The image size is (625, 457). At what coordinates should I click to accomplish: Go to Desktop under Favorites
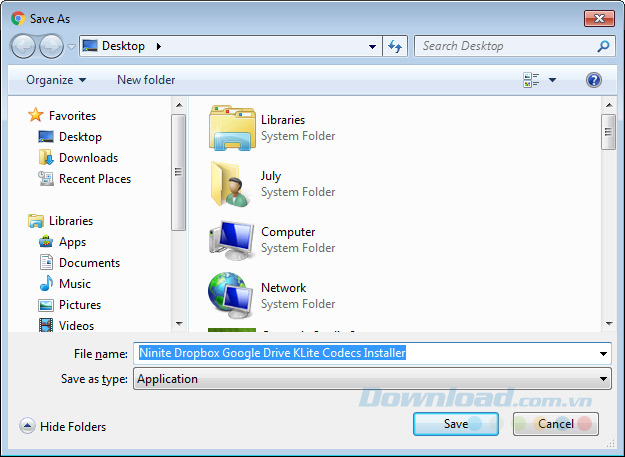point(80,137)
